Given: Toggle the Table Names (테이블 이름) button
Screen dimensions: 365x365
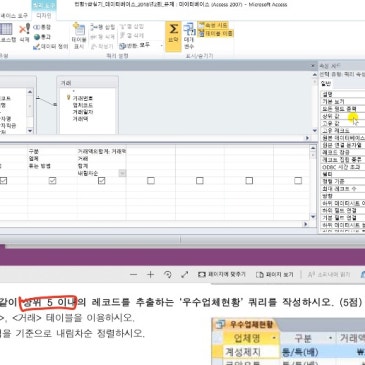Looking at the screenshot, I should click(x=216, y=33).
